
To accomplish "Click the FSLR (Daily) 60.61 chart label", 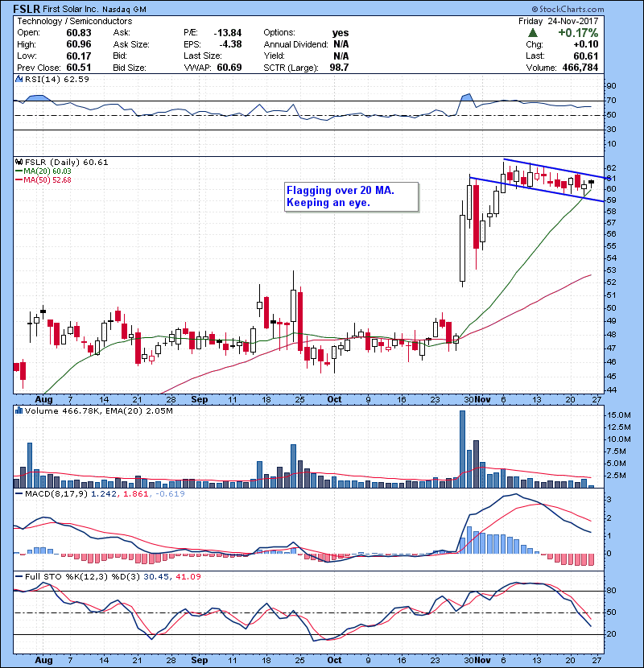I will coord(67,163).
